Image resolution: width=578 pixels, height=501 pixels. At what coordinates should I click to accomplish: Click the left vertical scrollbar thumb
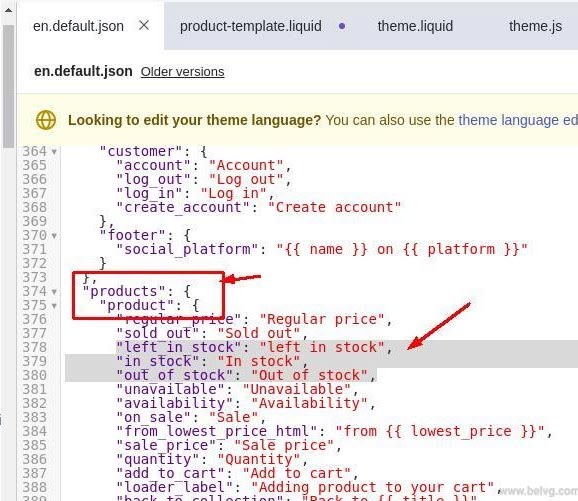(x=8, y=87)
